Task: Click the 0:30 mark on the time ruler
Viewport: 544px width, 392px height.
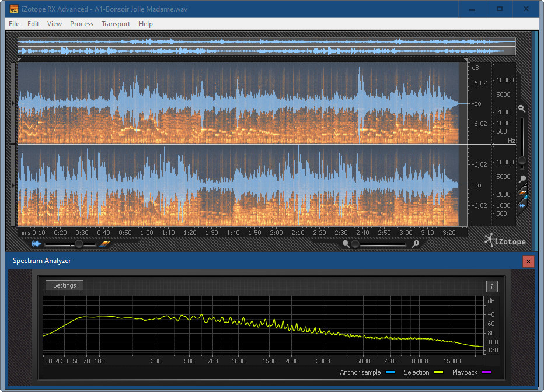Action: 82,233
